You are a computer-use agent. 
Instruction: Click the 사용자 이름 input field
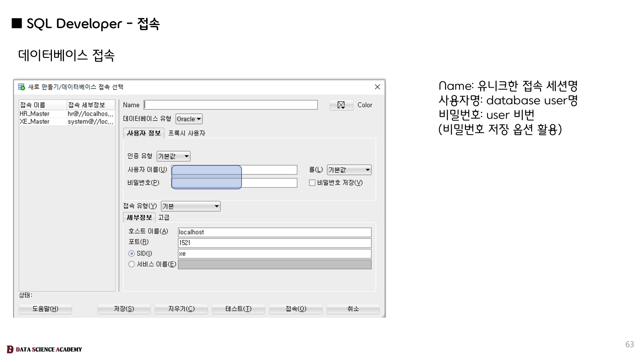[234, 170]
